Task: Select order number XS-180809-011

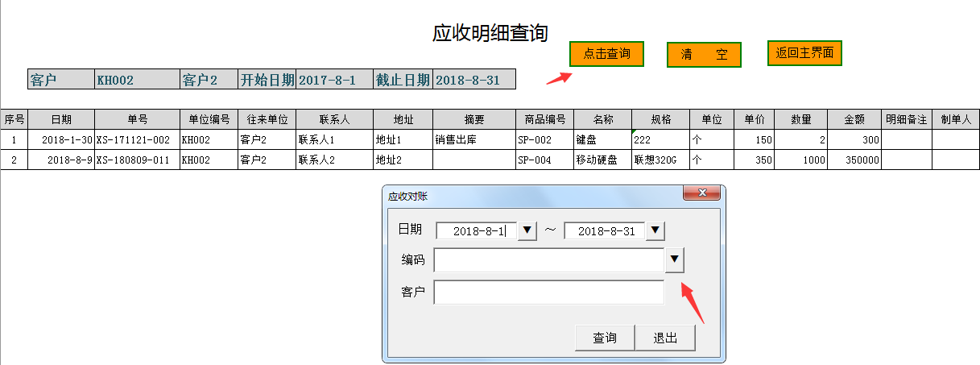Action: click(x=137, y=160)
